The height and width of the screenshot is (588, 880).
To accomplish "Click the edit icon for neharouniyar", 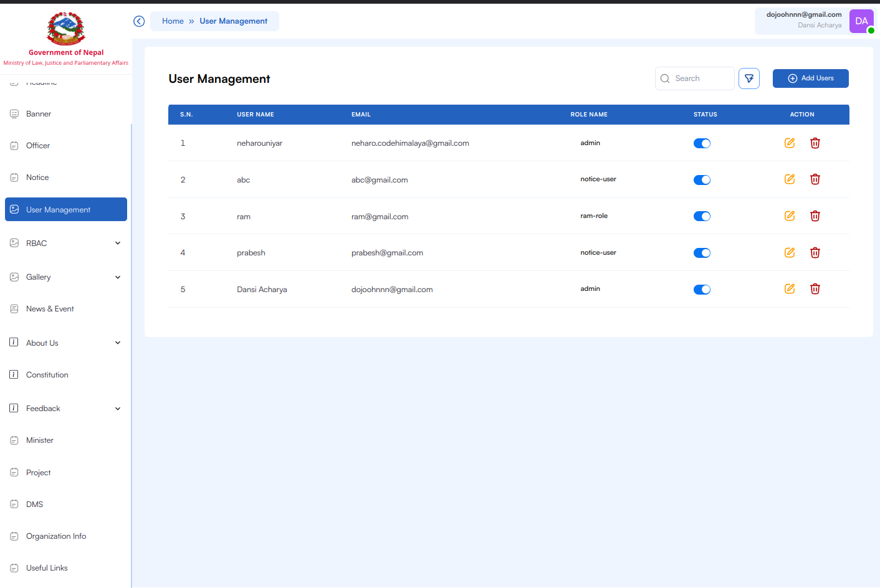I will coord(789,143).
